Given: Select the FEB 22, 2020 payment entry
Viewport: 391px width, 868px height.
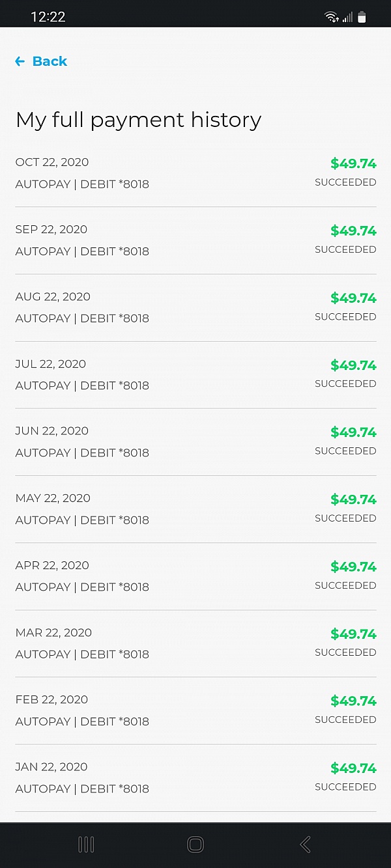Looking at the screenshot, I should tap(195, 710).
